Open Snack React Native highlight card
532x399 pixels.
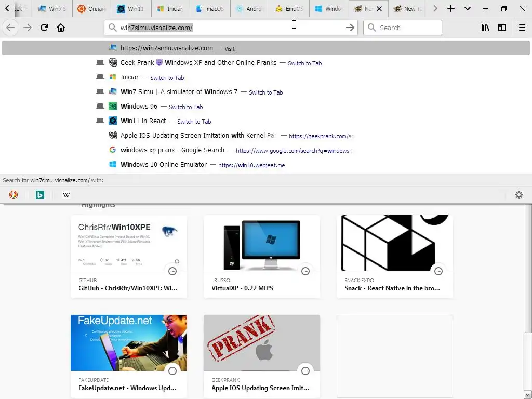(x=395, y=257)
